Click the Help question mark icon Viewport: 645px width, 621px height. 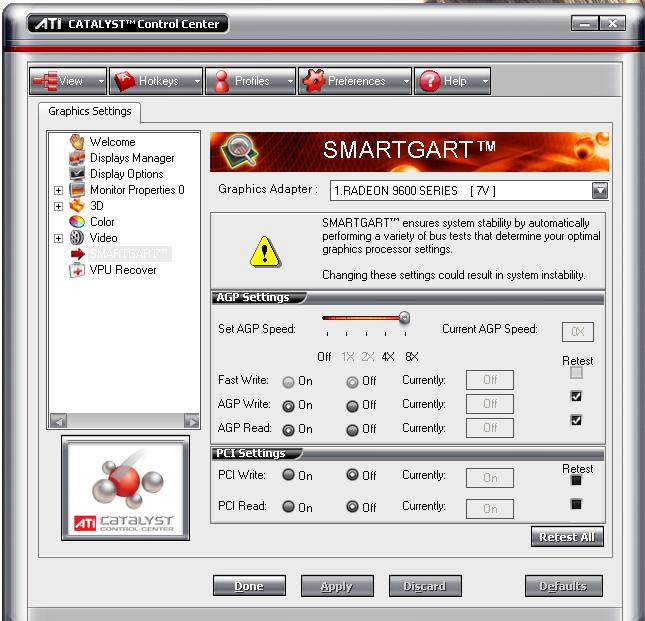tap(430, 81)
